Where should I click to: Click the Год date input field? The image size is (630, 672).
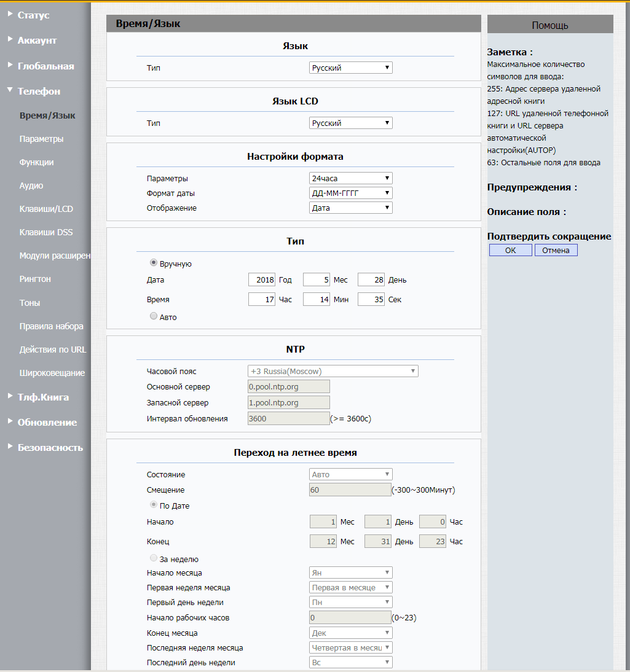point(262,280)
